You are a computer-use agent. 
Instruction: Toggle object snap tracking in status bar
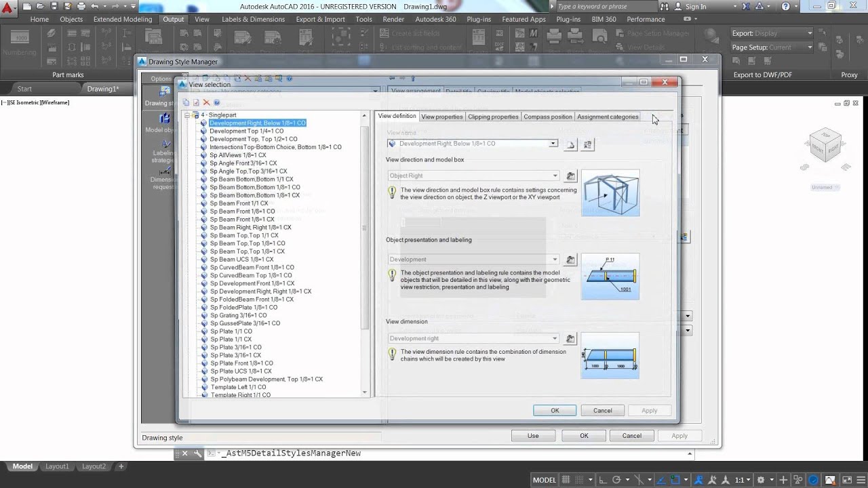[661, 480]
